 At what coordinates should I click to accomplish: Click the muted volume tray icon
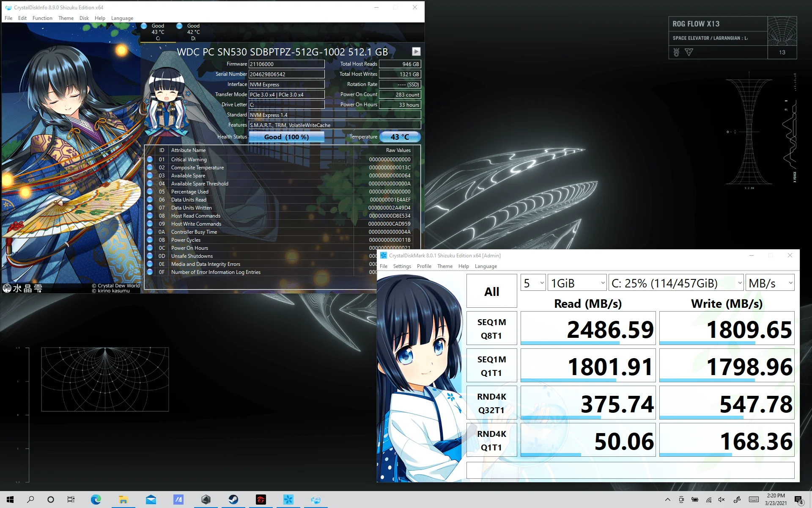click(721, 500)
